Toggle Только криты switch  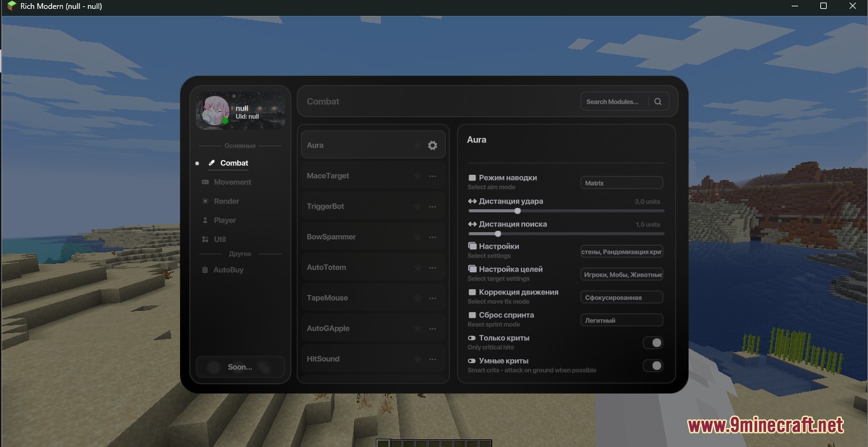pyautogui.click(x=652, y=343)
